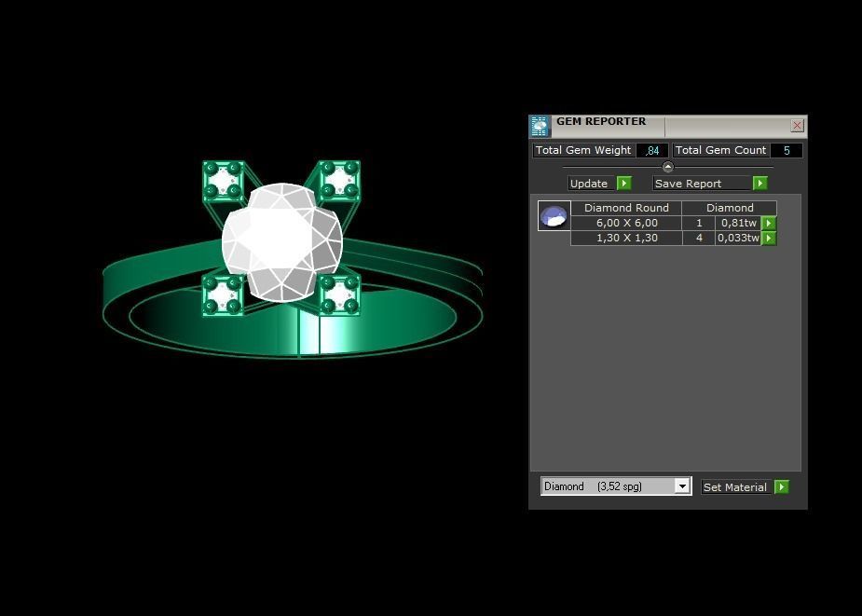Click the Update button label
Screen dimensions: 862x616
[592, 184]
